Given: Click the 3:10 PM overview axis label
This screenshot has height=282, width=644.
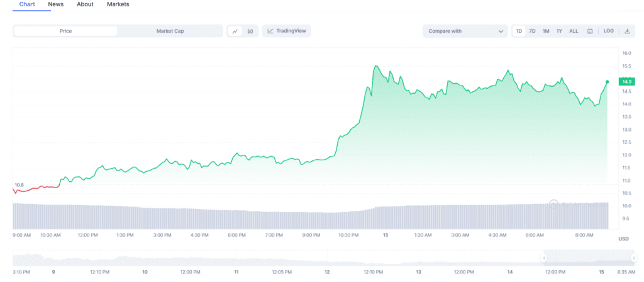Looking at the screenshot, I should (22, 272).
